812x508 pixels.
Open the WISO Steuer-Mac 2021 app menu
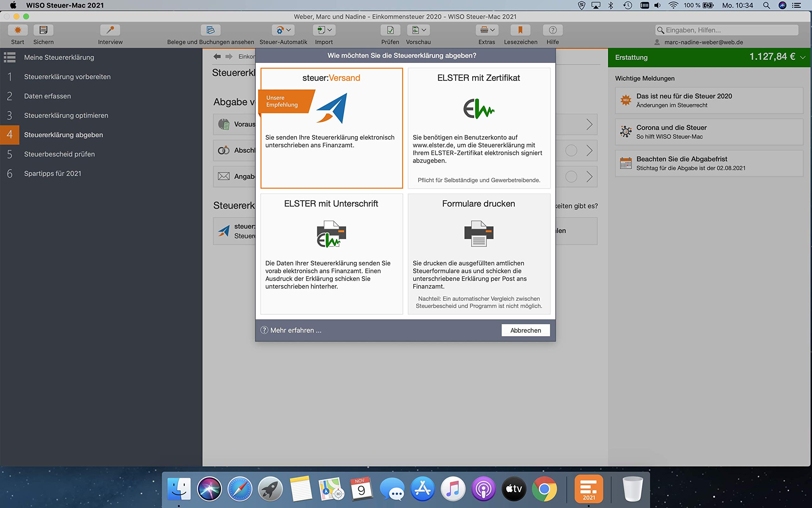[65, 5]
